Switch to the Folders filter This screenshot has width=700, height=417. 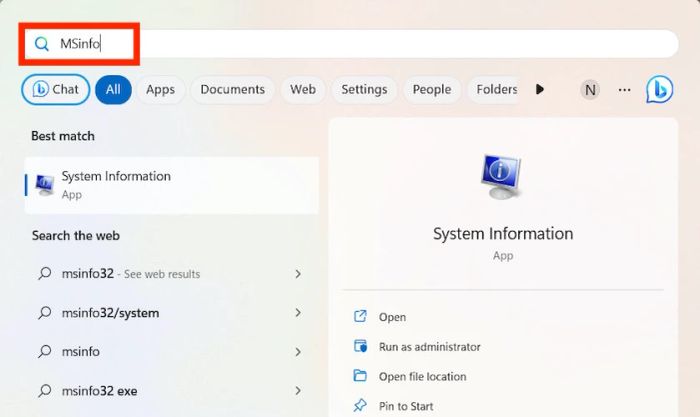[494, 89]
